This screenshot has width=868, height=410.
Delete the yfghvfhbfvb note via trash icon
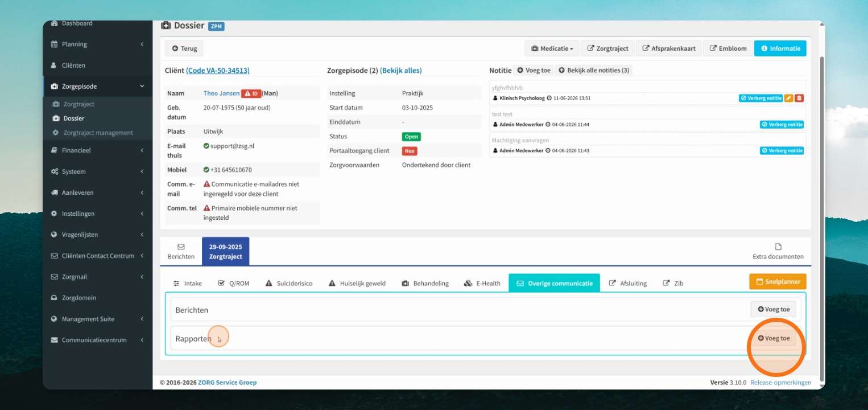pyautogui.click(x=799, y=98)
